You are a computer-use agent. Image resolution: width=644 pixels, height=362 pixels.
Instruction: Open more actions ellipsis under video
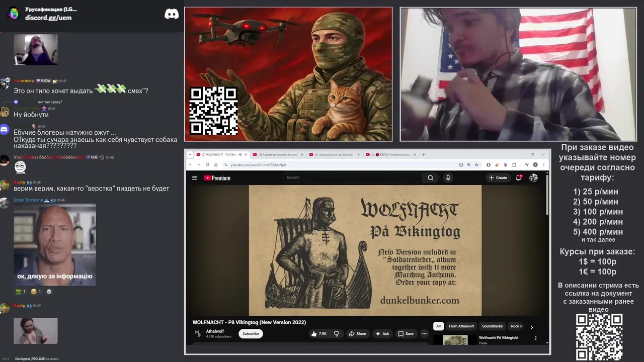tap(424, 333)
